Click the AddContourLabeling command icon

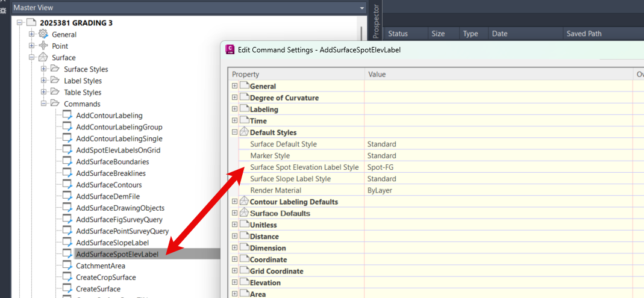(x=67, y=116)
